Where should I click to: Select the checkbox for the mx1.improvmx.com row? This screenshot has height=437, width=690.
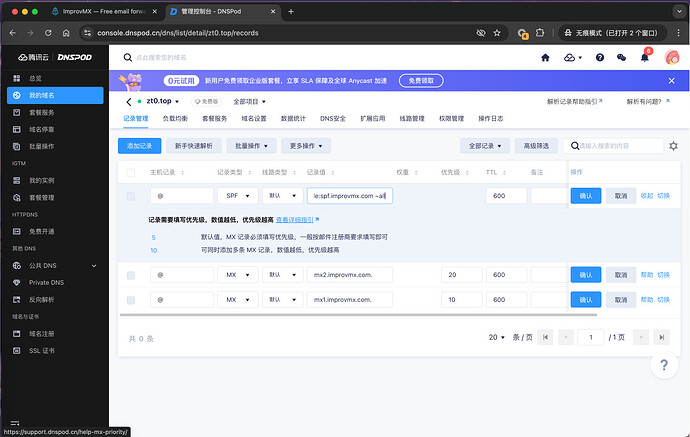131,300
